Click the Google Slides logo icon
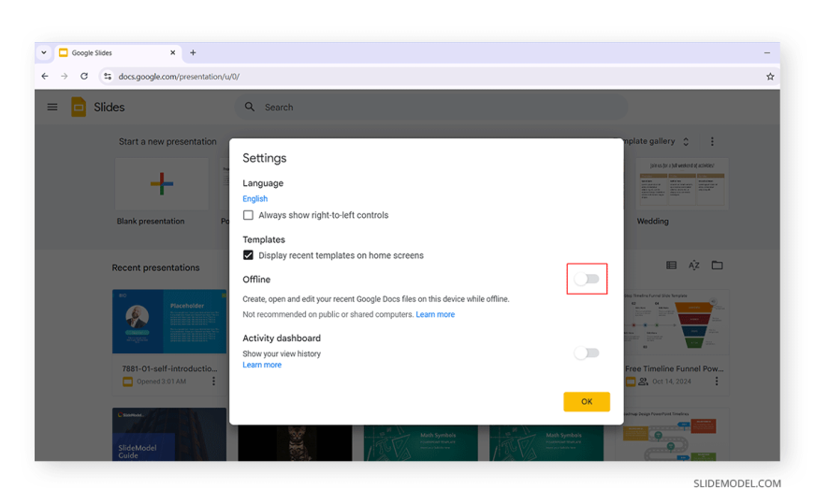814x504 pixels. click(x=79, y=107)
